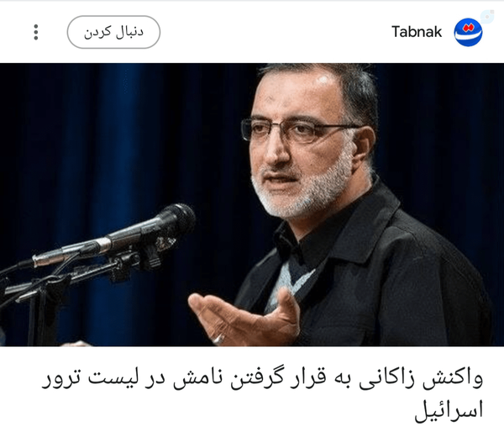Click the blue Tabnak logo icon
The height and width of the screenshot is (437, 504).
tap(468, 32)
